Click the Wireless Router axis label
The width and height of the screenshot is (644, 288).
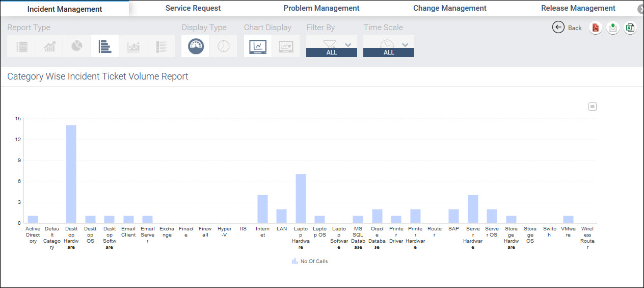(587, 238)
